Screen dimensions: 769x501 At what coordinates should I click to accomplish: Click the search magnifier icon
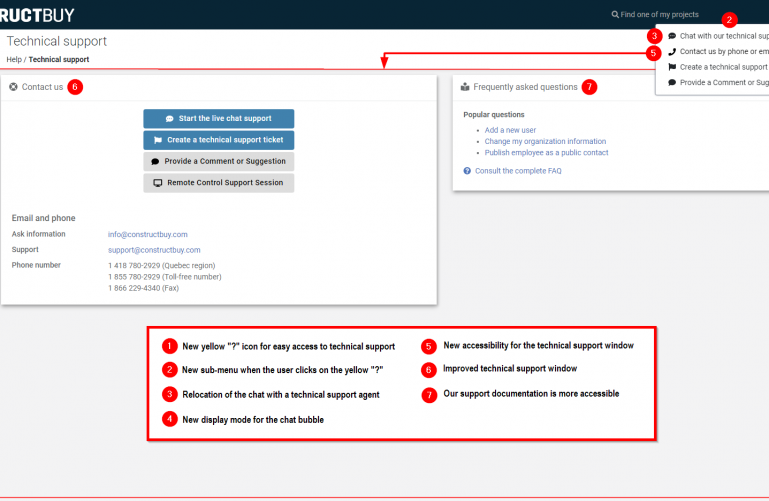tap(615, 15)
